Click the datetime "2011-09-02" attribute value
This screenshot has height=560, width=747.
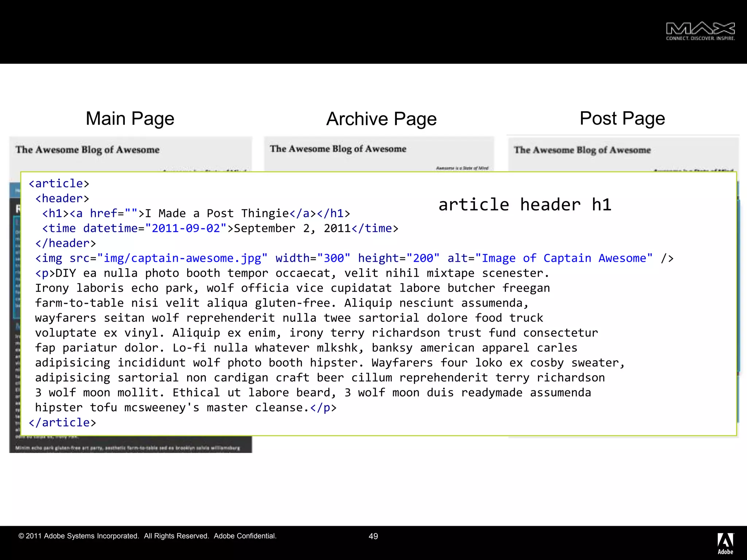point(186,228)
